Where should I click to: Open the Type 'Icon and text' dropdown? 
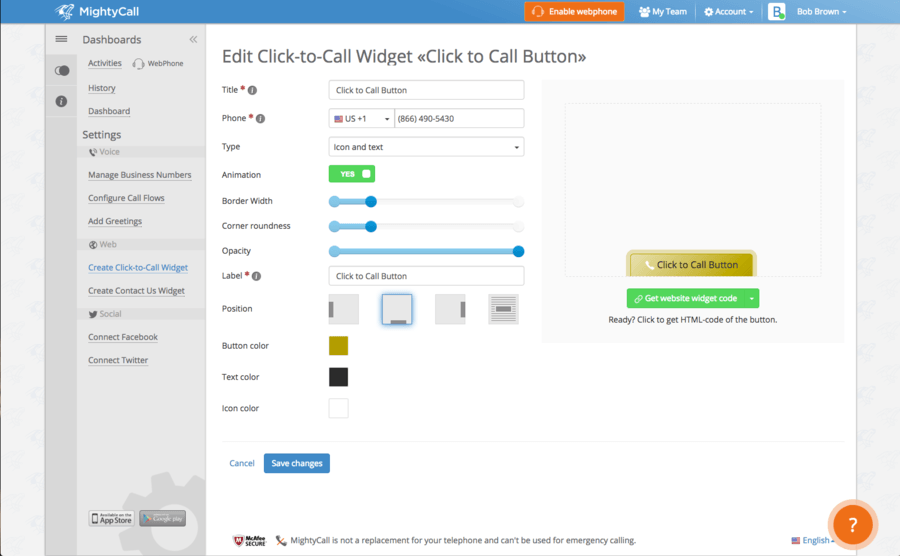click(426, 147)
